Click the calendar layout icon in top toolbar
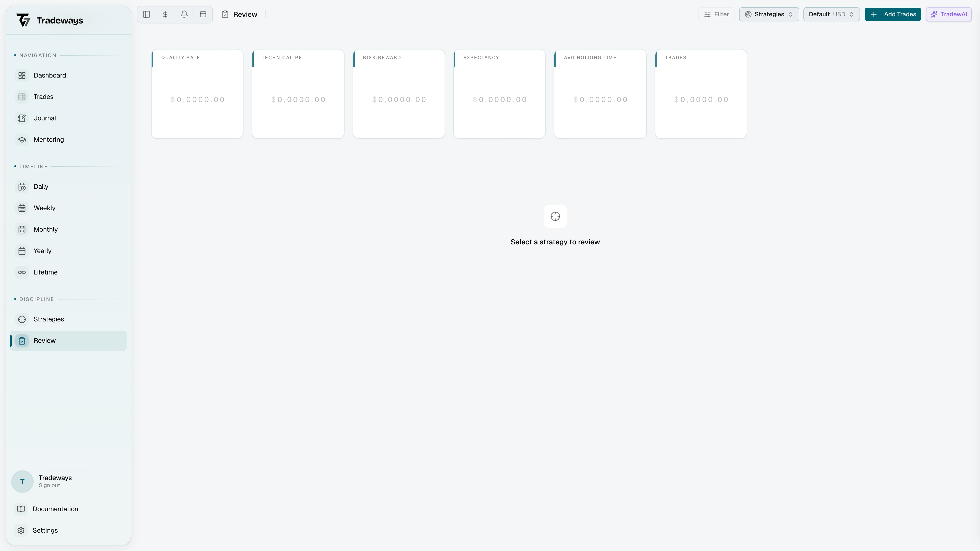The width and height of the screenshot is (980, 551). (203, 14)
